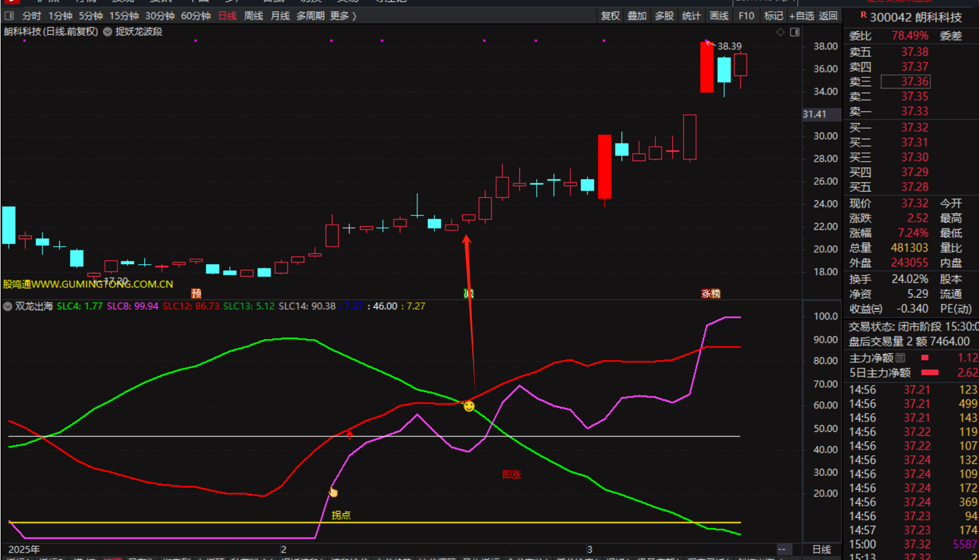Click the diamond icon at chart top-right

[780, 32]
